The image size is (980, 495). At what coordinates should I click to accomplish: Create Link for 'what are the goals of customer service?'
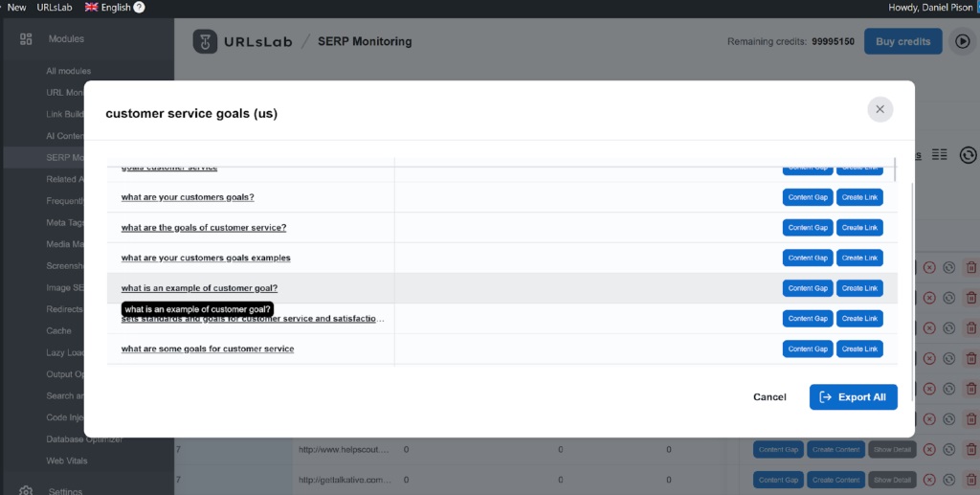pyautogui.click(x=859, y=228)
